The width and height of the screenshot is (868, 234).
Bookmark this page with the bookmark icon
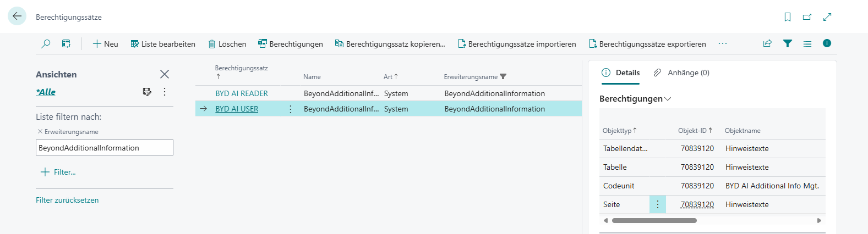click(x=788, y=17)
